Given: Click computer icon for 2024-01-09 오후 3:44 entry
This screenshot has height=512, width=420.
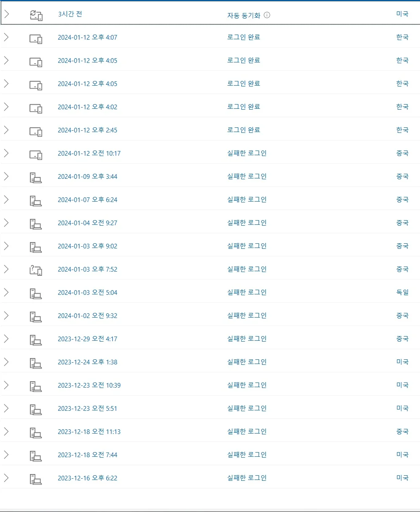Looking at the screenshot, I should pyautogui.click(x=36, y=178).
